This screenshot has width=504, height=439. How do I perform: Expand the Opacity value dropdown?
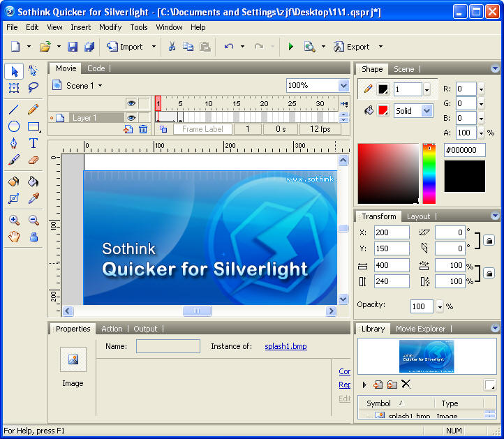tap(440, 306)
